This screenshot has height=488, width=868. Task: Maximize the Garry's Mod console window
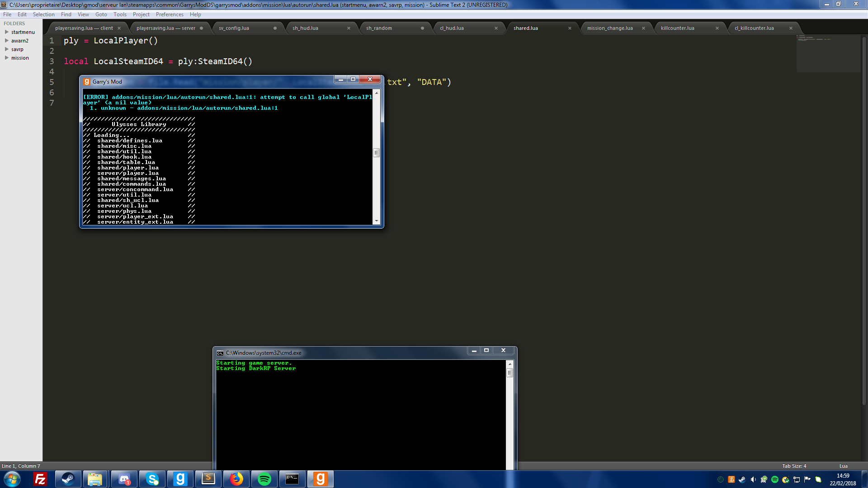pyautogui.click(x=353, y=79)
